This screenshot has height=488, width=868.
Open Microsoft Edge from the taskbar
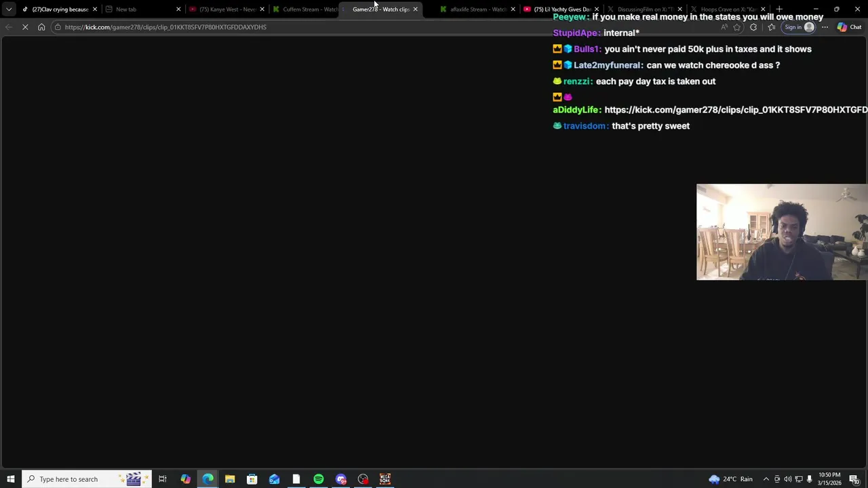(208, 479)
